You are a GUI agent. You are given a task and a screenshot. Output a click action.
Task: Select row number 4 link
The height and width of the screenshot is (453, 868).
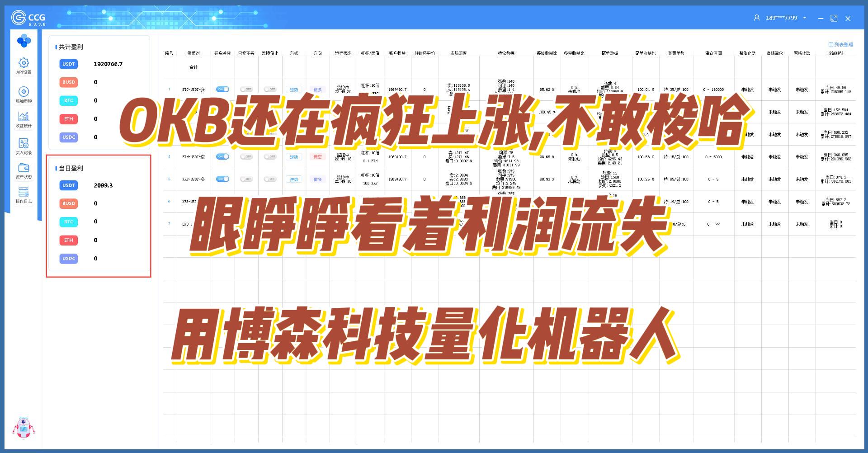click(169, 157)
